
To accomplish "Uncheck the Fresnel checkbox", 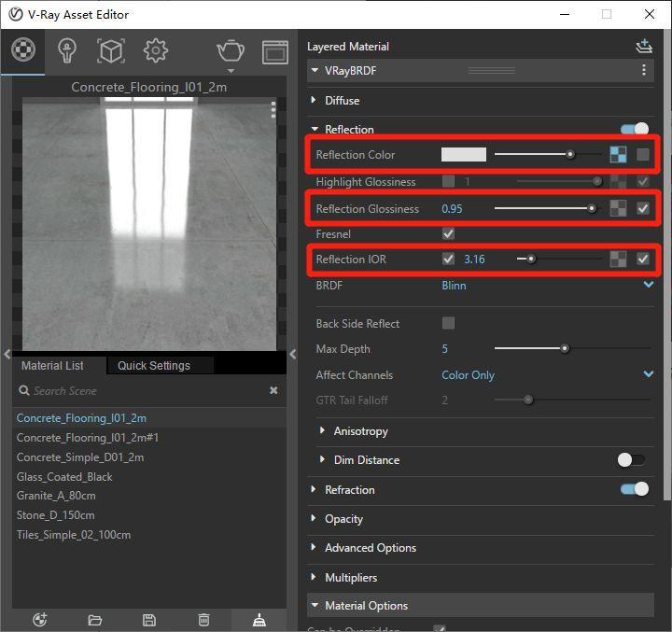I will (448, 233).
